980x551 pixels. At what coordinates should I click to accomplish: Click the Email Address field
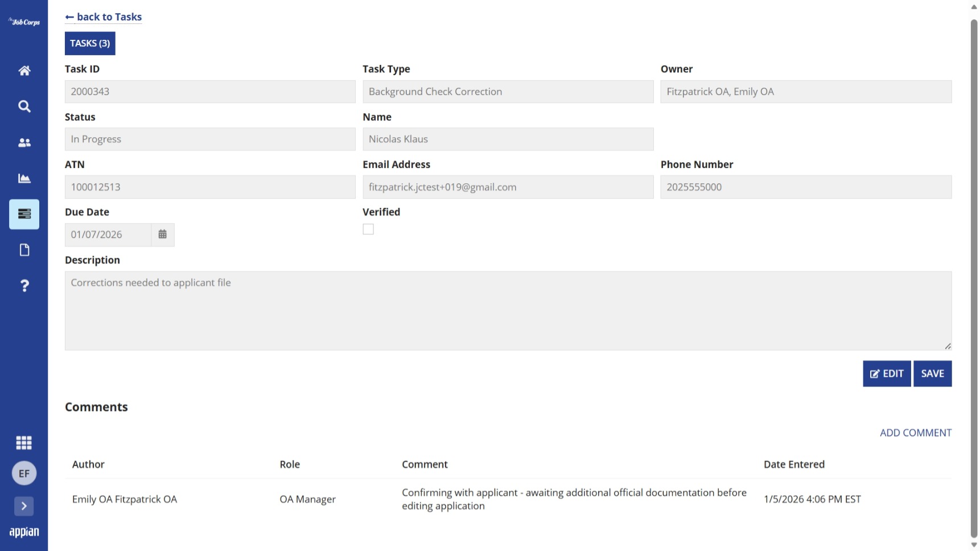coord(508,187)
